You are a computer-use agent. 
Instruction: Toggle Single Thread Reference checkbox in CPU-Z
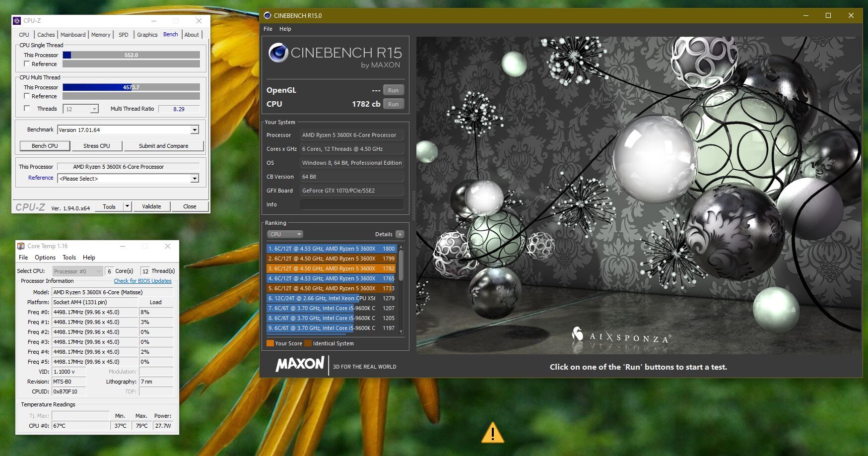click(27, 64)
